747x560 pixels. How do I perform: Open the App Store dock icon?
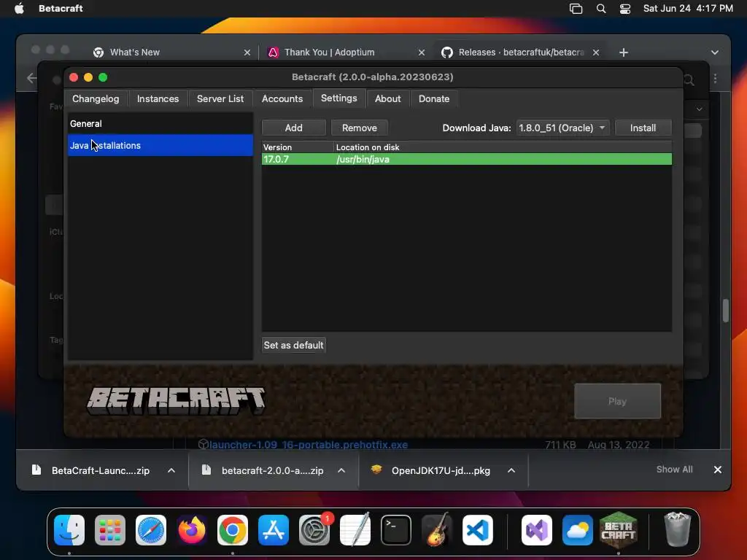coord(274,530)
